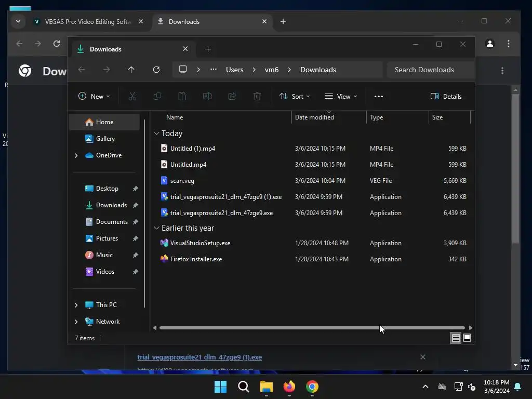Image resolution: width=532 pixels, height=399 pixels.
Task: Close the Explorer Downloads tab
Action: click(185, 49)
